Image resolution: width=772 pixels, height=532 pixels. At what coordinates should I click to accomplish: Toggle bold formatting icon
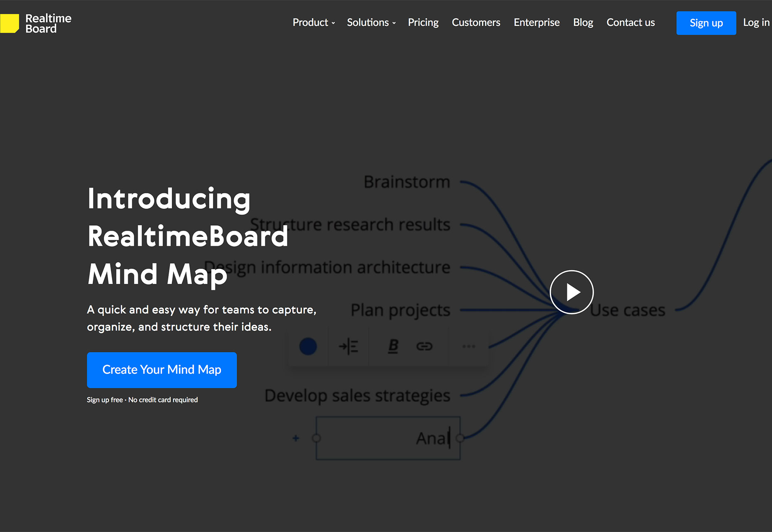pos(393,346)
